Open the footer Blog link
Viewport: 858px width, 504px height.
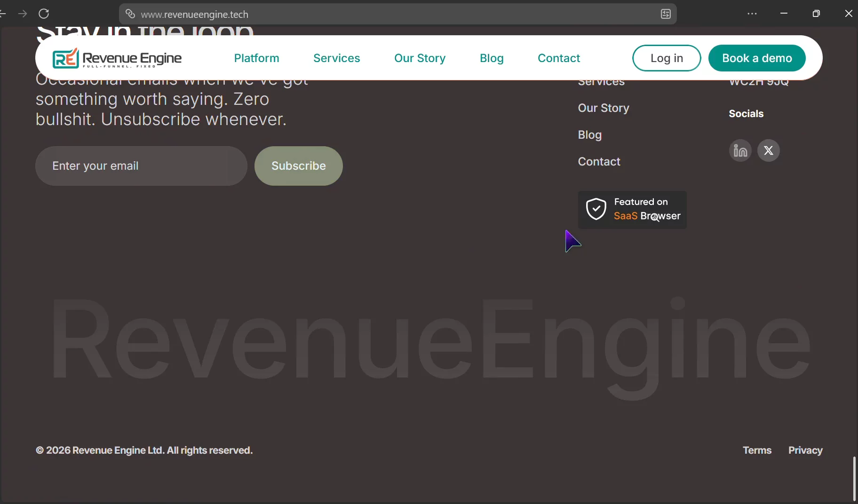coord(590,135)
